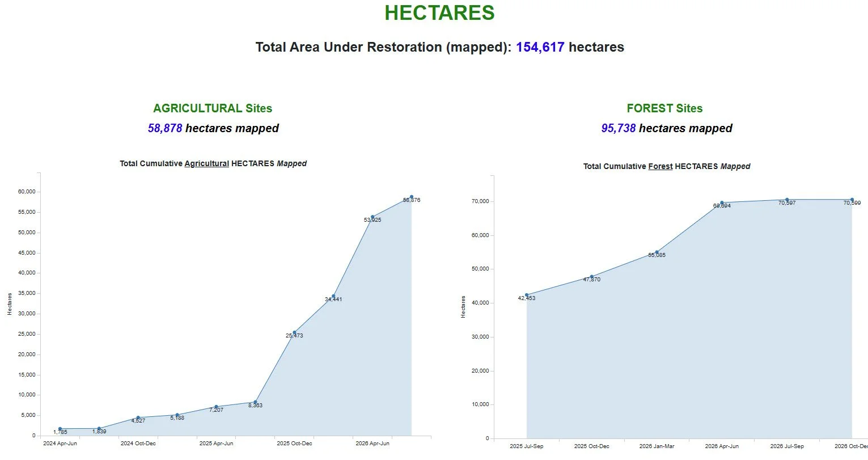Viewport: 868px width, 460px height.
Task: Select the 2026 Jul-Sep forest axis label
Action: coord(787,446)
